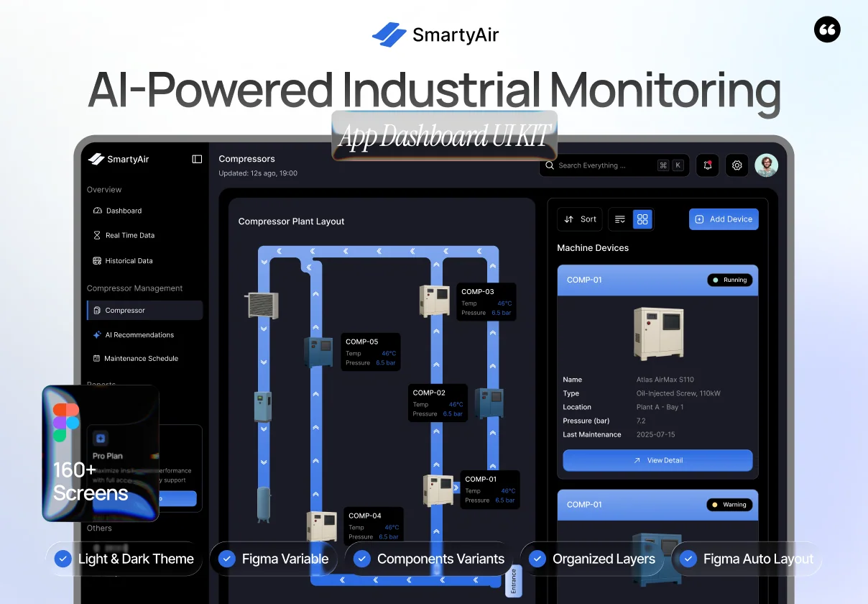The height and width of the screenshot is (604, 868).
Task: Click the air tank icon on layout
Action: (264, 504)
